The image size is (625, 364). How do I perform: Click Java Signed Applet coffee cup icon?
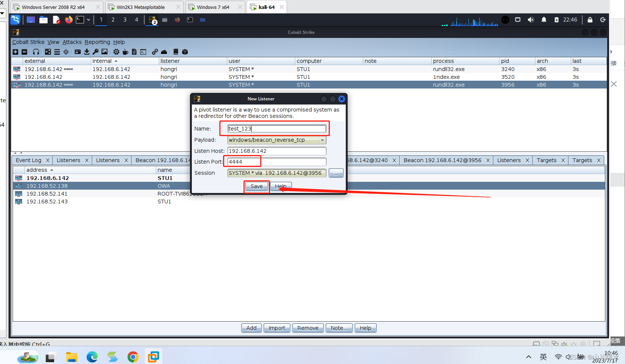[x=125, y=52]
